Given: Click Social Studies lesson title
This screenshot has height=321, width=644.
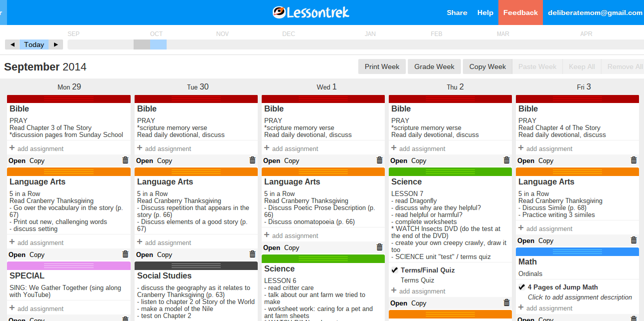Looking at the screenshot, I should (x=164, y=275).
